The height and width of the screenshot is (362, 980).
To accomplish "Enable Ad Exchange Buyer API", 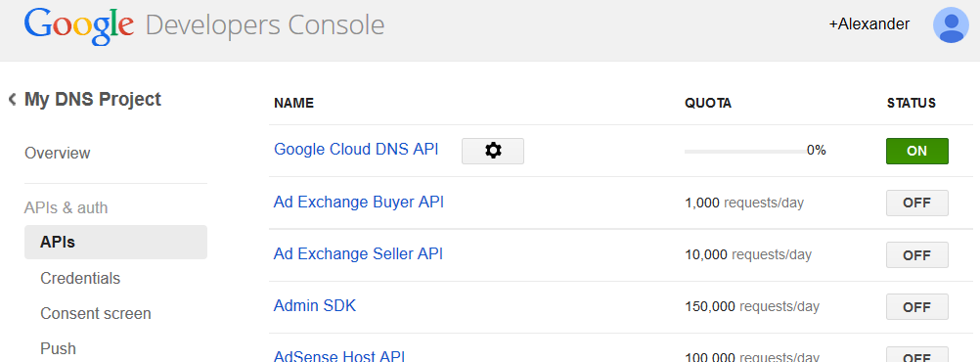I will pos(916,203).
